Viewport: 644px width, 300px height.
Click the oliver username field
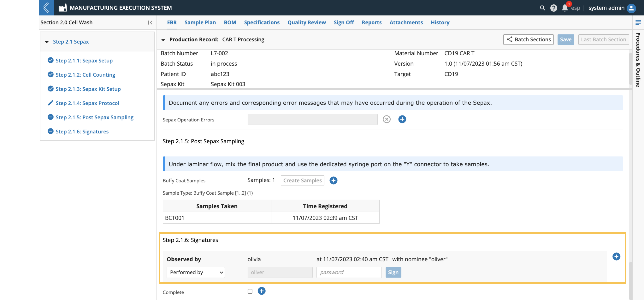[280, 272]
